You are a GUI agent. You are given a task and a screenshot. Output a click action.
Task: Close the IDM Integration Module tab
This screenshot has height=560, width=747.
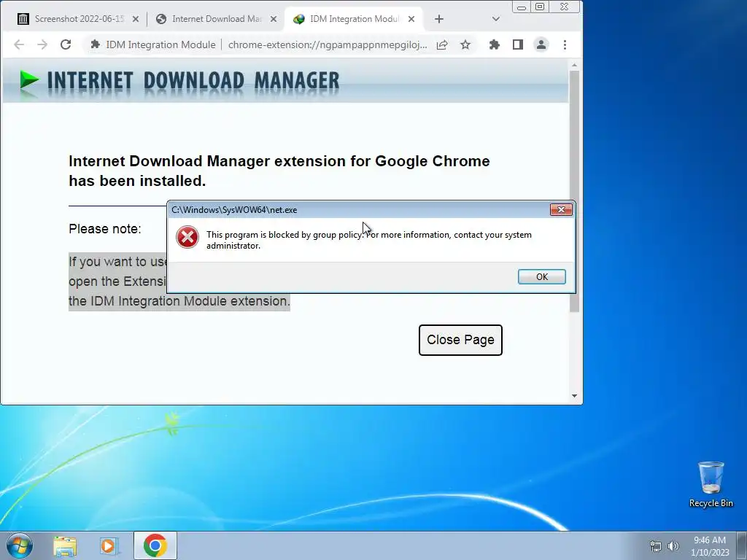(x=411, y=19)
